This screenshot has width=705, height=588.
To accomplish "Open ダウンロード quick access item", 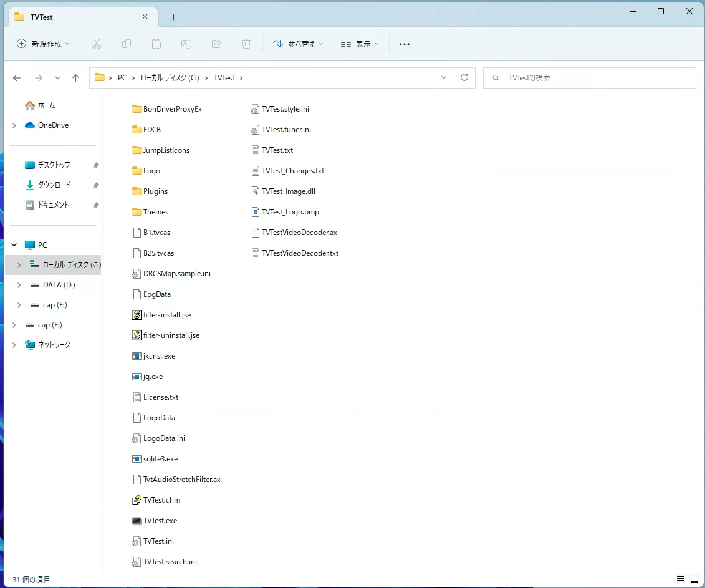I will point(54,185).
